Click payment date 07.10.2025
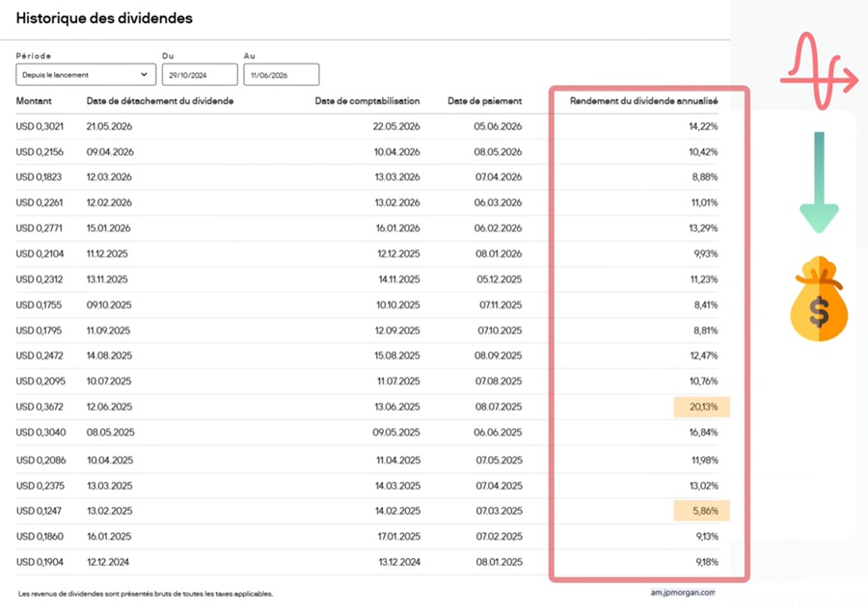The height and width of the screenshot is (610, 868). coord(500,331)
